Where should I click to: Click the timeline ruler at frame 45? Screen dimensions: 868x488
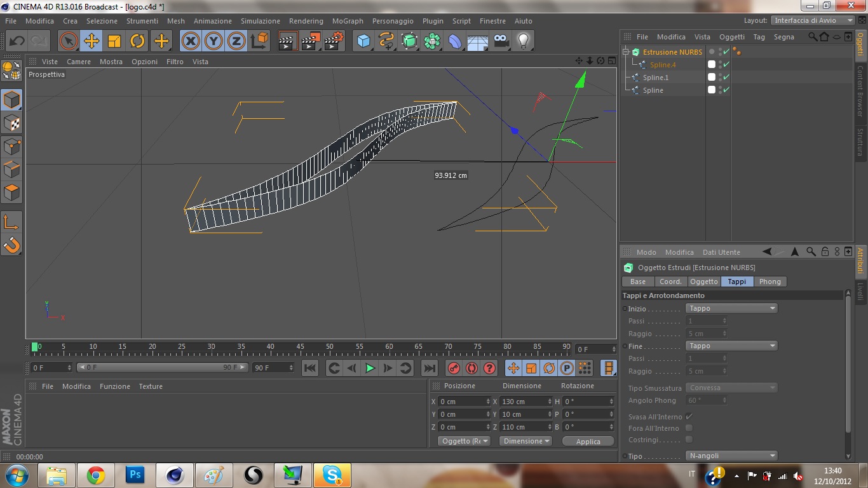point(300,347)
